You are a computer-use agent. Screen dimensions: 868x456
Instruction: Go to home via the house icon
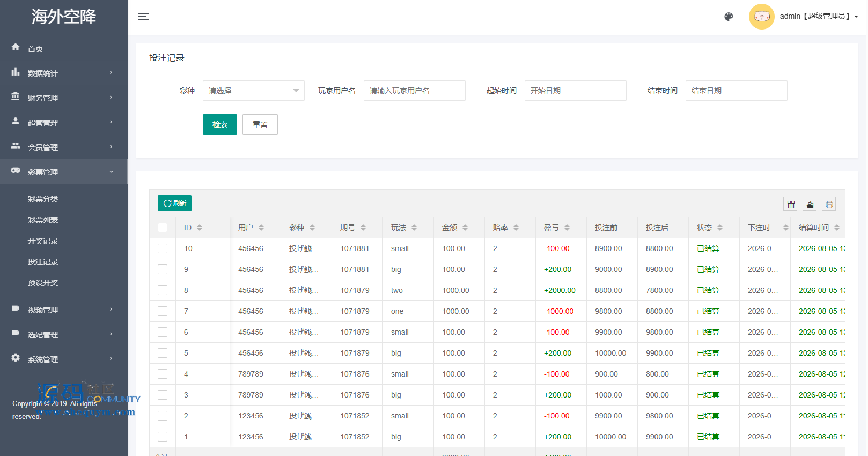point(16,47)
